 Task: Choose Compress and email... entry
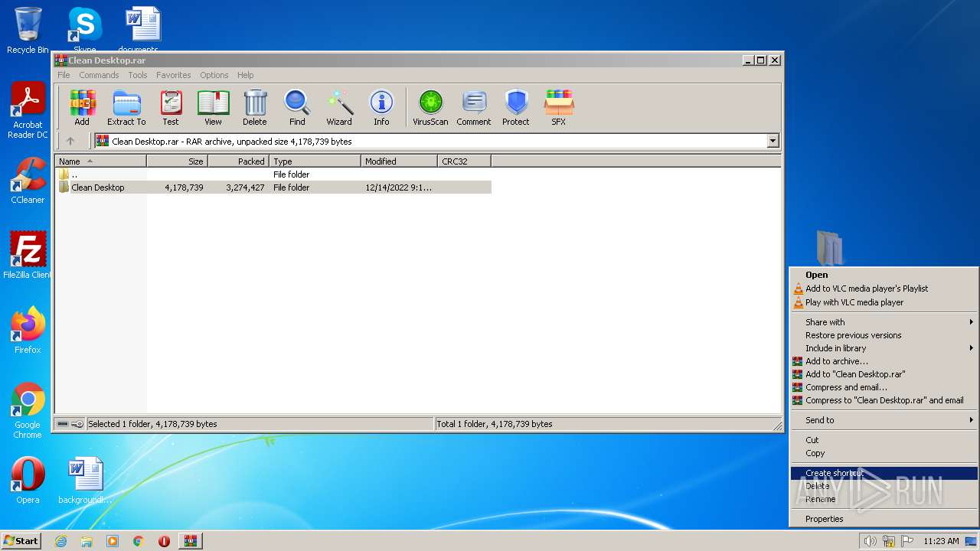click(x=884, y=387)
